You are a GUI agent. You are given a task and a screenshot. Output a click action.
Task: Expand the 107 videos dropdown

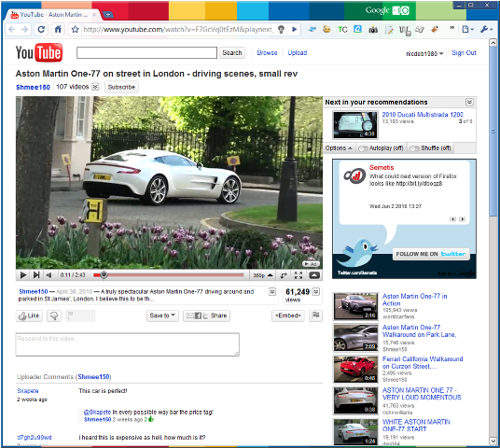coord(95,87)
